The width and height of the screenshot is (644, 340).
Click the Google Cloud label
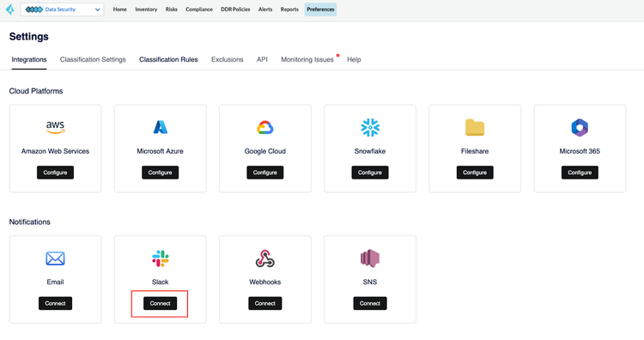point(265,151)
